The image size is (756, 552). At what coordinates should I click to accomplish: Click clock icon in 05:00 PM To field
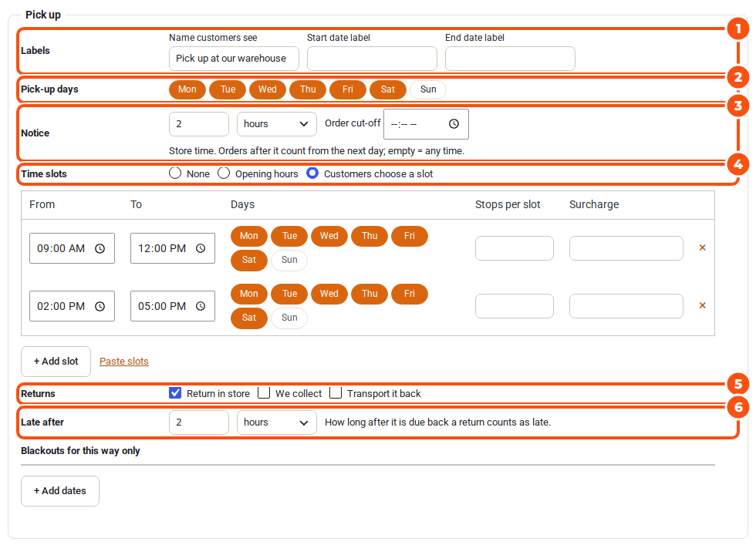click(201, 306)
